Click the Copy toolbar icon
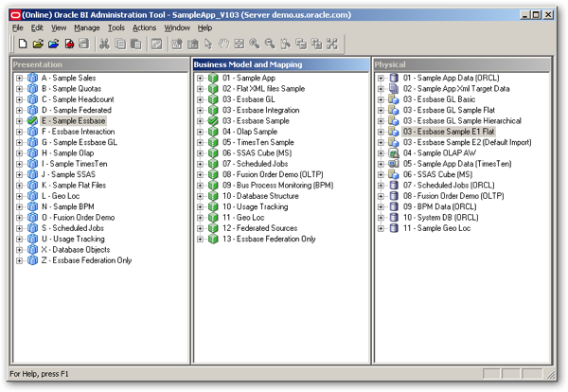The image size is (568, 392). point(120,44)
